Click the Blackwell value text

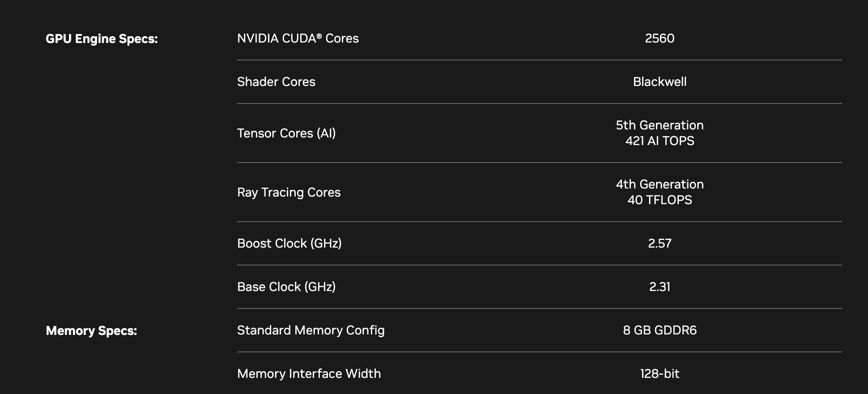660,82
